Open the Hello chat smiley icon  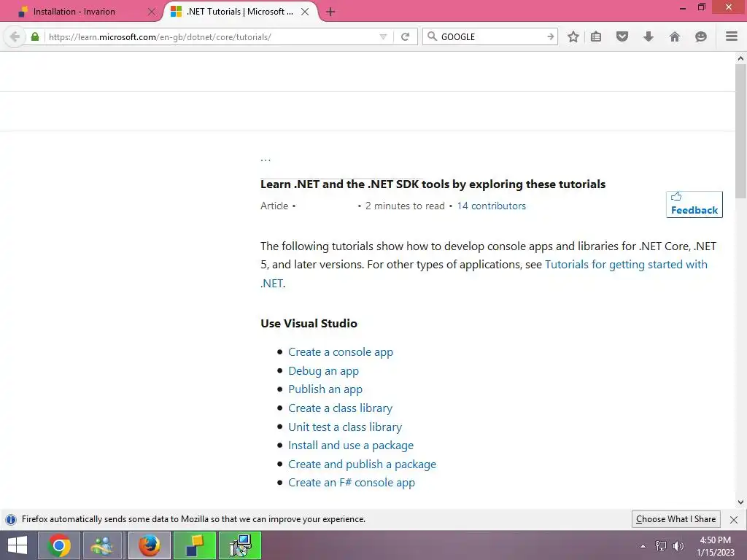[x=701, y=36]
